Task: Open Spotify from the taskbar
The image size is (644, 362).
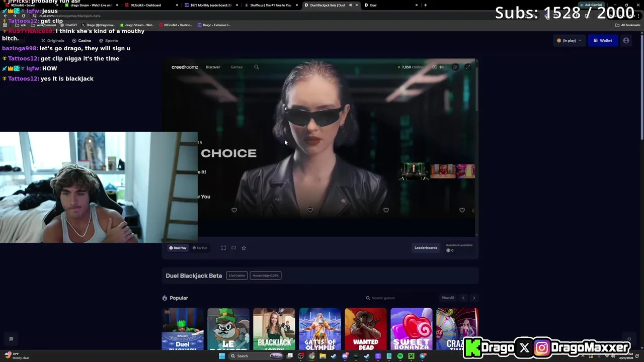Action: [400, 356]
